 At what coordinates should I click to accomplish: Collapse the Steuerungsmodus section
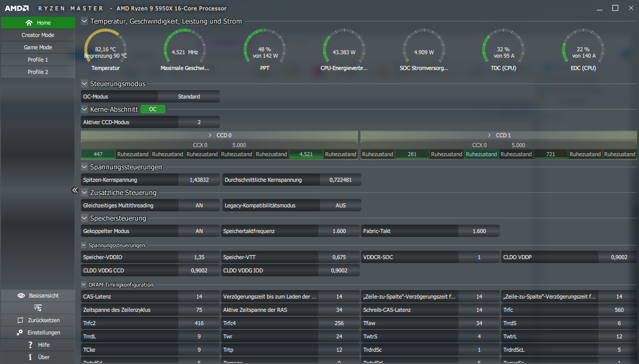(84, 84)
